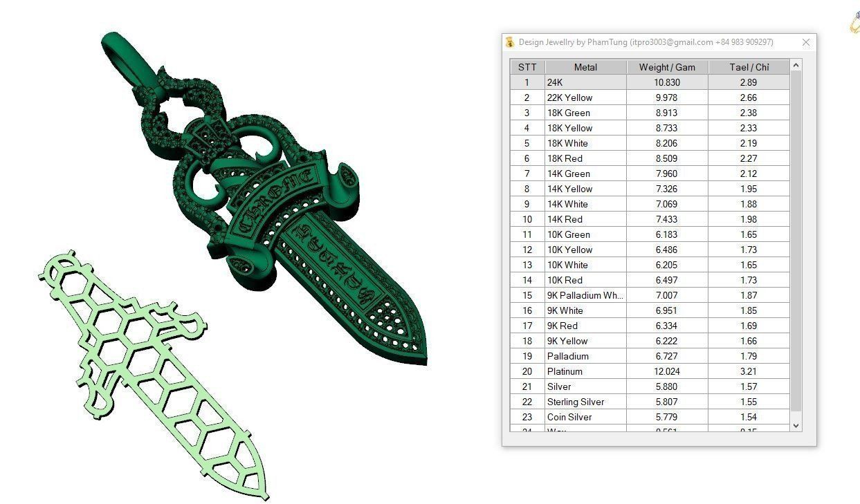Click the Tael / Chi column header
This screenshot has width=860, height=504.
pyautogui.click(x=749, y=67)
